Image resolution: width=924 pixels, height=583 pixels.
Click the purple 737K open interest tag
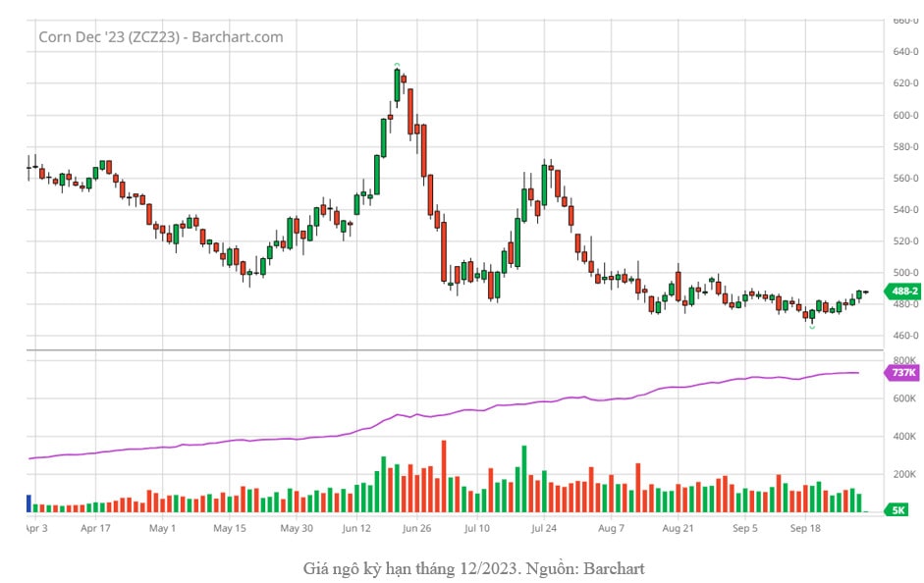pos(903,373)
